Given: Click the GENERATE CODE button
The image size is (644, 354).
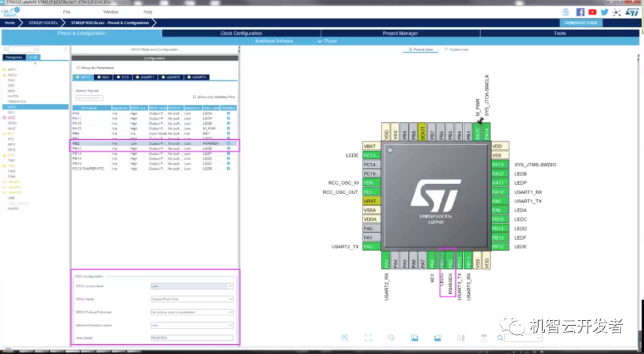Looking at the screenshot, I should click(x=581, y=23).
